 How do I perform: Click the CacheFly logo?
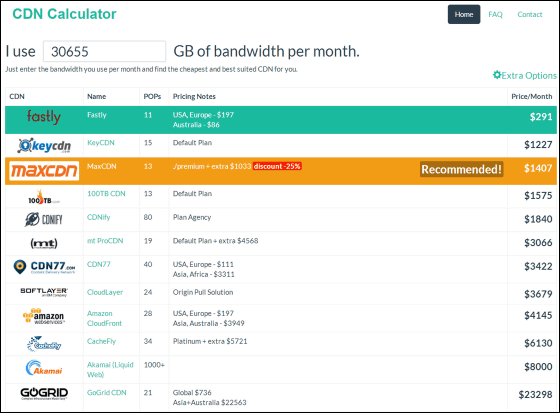coord(44,344)
